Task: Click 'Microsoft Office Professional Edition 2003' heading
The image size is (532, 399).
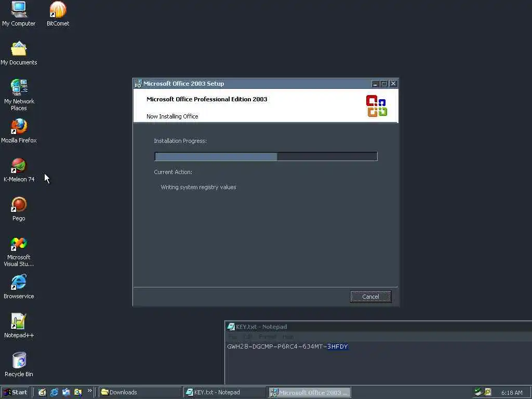Action: tap(207, 99)
